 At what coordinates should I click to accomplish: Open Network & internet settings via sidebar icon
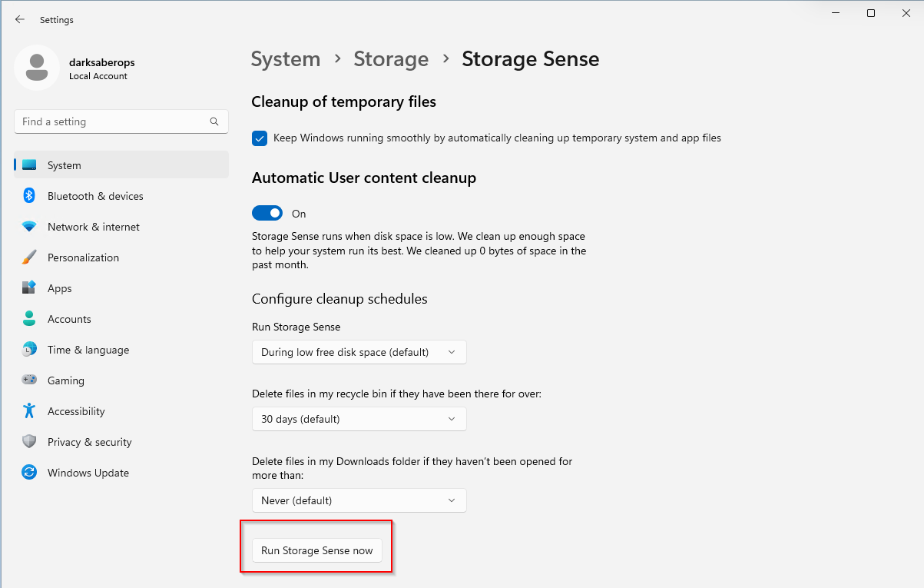(x=28, y=227)
